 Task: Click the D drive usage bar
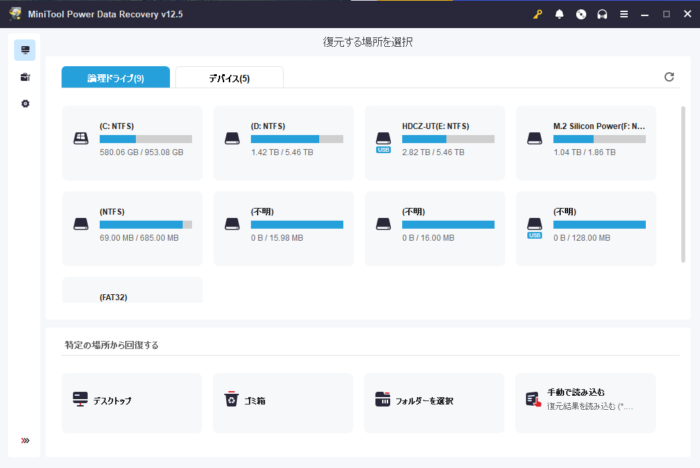(297, 139)
